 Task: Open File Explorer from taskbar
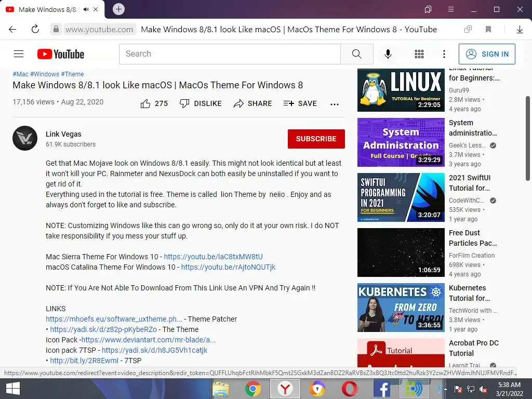tap(220, 389)
